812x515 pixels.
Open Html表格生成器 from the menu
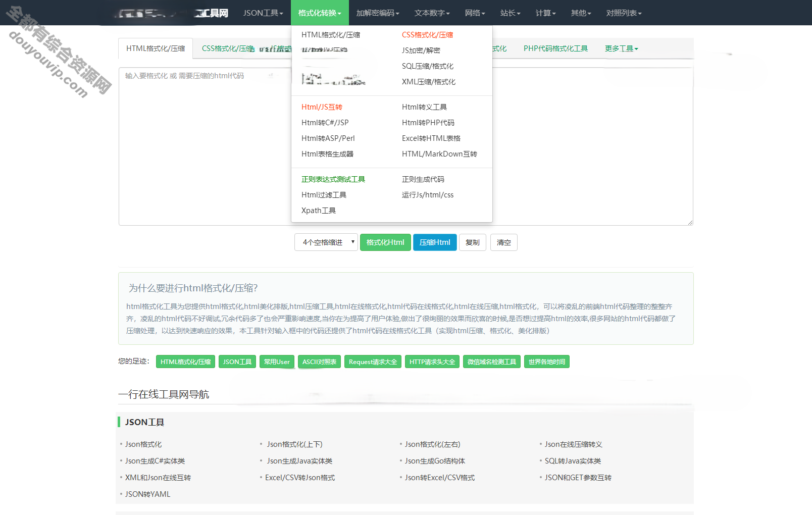point(327,154)
